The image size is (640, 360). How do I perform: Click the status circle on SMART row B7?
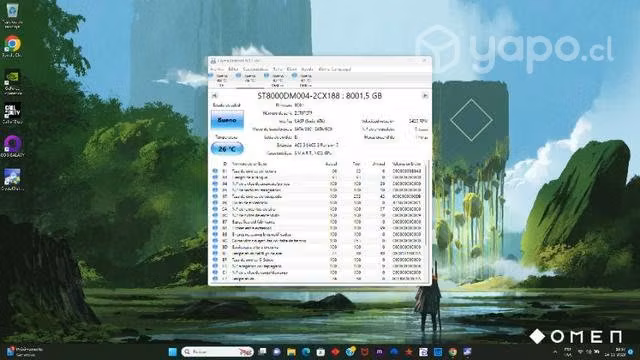click(215, 222)
